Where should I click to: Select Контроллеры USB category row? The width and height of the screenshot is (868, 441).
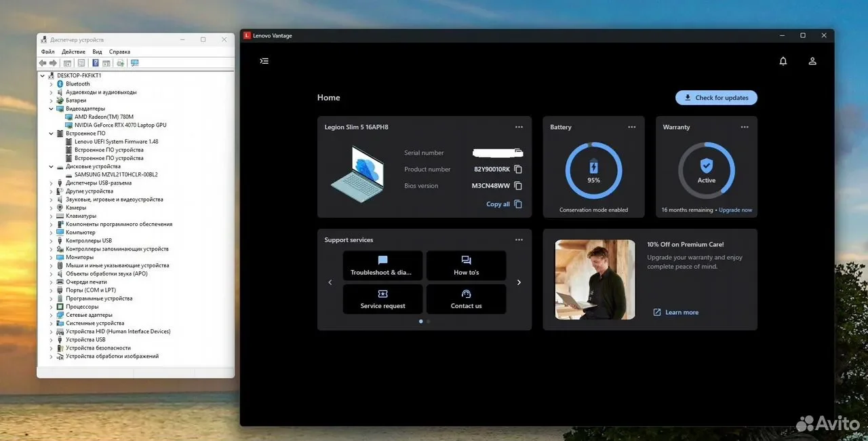89,241
